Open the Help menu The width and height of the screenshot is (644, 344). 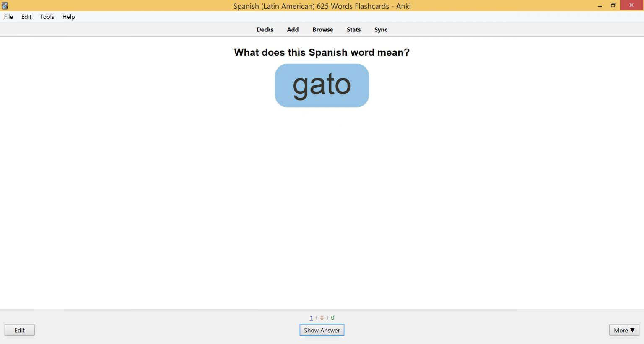[68, 17]
